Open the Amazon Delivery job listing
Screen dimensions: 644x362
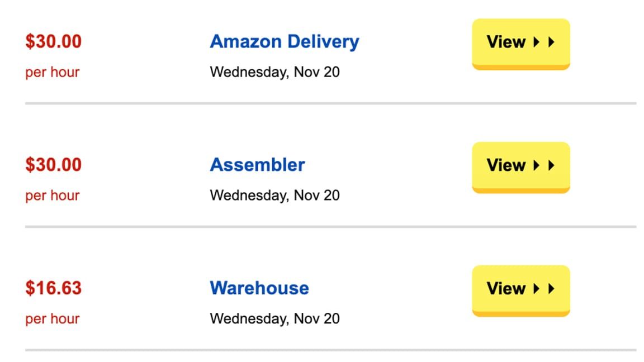pyautogui.click(x=285, y=41)
